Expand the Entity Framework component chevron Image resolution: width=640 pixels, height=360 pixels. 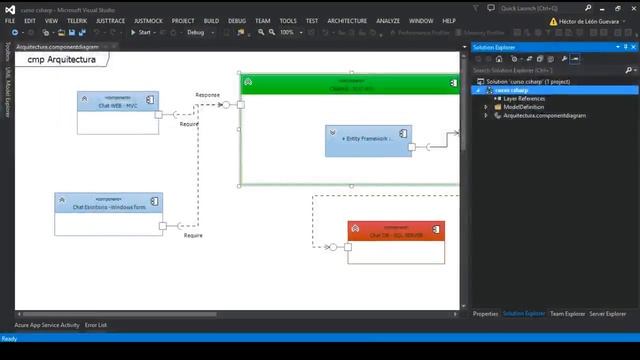point(333,132)
